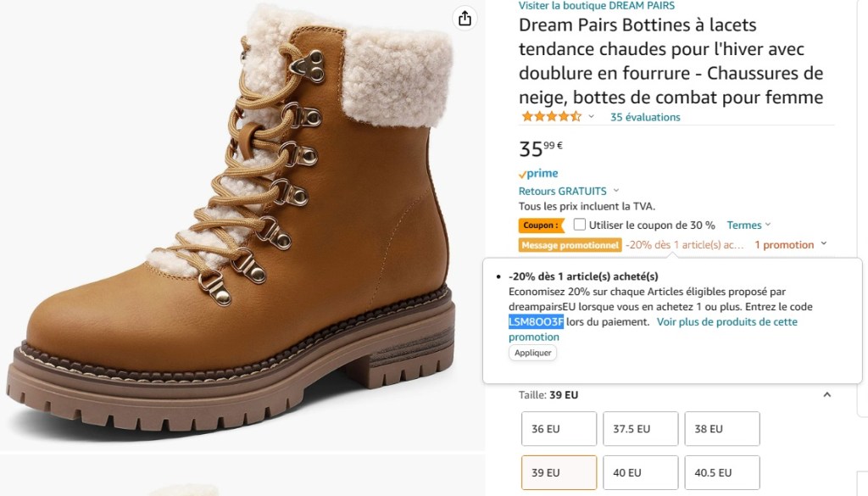
Task: Expand the rating breakdown chevron
Action: [592, 117]
